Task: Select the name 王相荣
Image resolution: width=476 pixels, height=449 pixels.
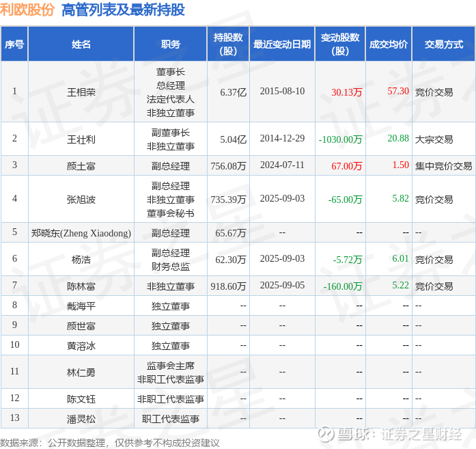Action: [81, 92]
